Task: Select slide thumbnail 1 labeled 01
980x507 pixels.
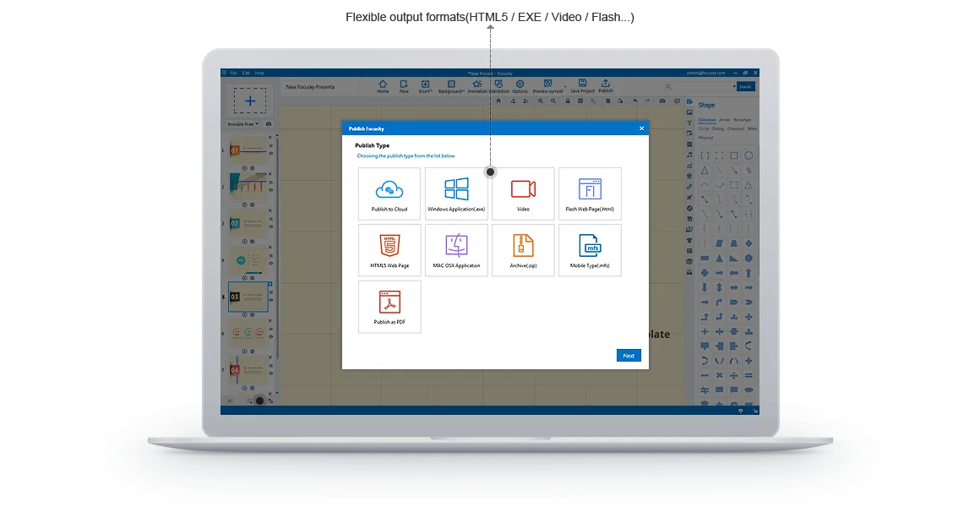Action: pos(248,150)
